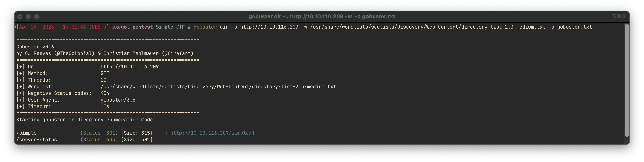Click the underlined wordlist path in command
Viewport: 644px width, 162px height.
(x=428, y=27)
